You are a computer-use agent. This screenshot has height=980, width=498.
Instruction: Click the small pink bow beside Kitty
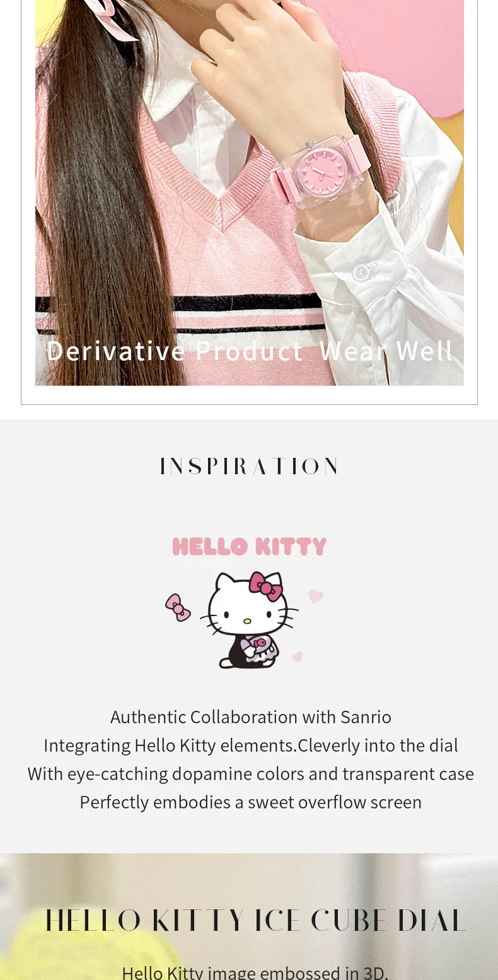pyautogui.click(x=178, y=608)
